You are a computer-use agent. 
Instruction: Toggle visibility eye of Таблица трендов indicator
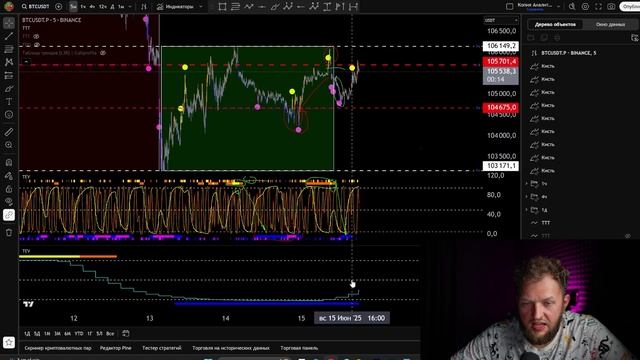click(103, 53)
